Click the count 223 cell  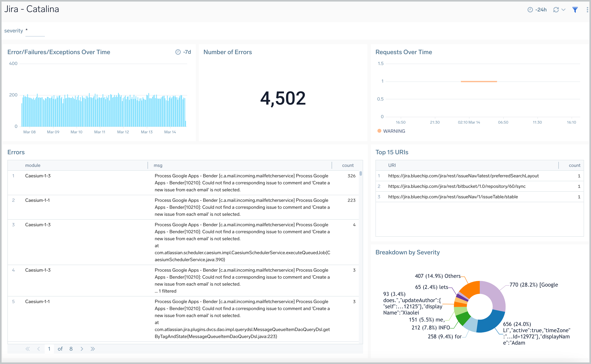coord(351,200)
